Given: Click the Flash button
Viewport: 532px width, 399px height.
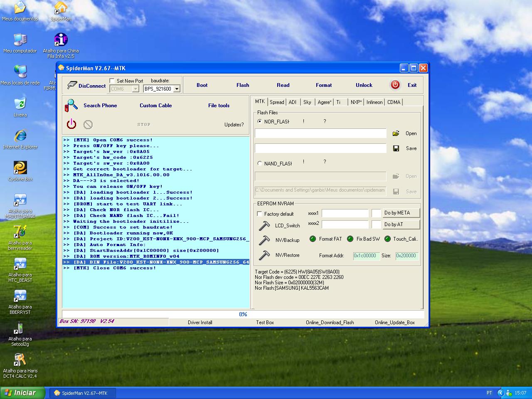Looking at the screenshot, I should (243, 85).
